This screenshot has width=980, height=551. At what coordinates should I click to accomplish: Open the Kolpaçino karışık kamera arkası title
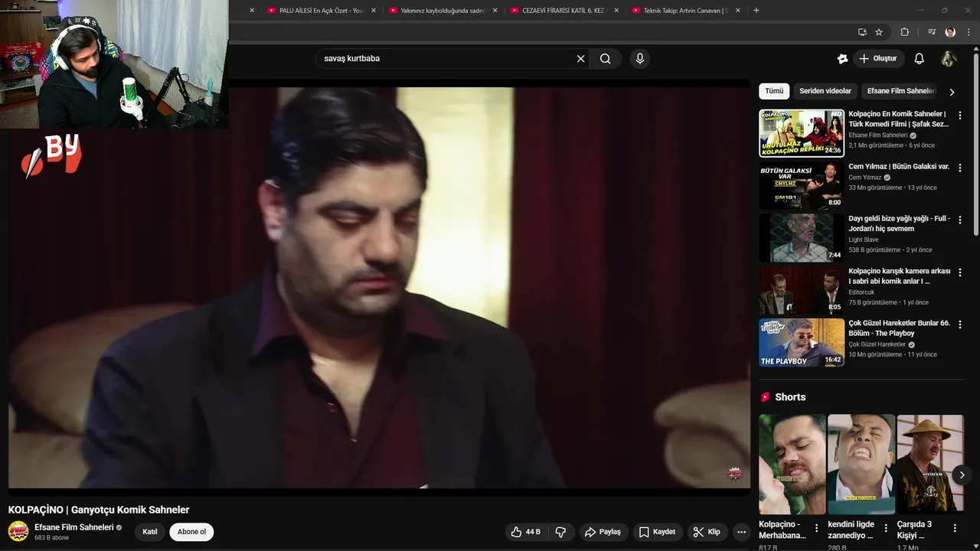900,276
